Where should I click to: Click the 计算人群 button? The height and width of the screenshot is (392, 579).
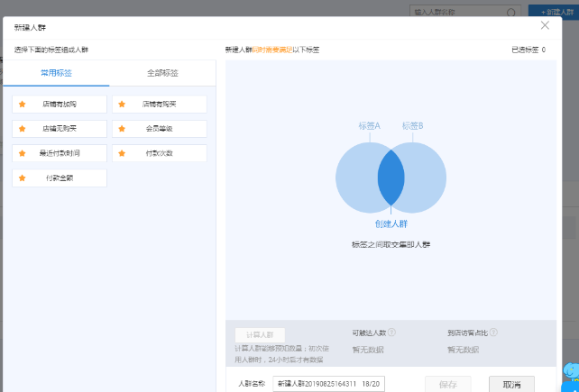coord(260,334)
